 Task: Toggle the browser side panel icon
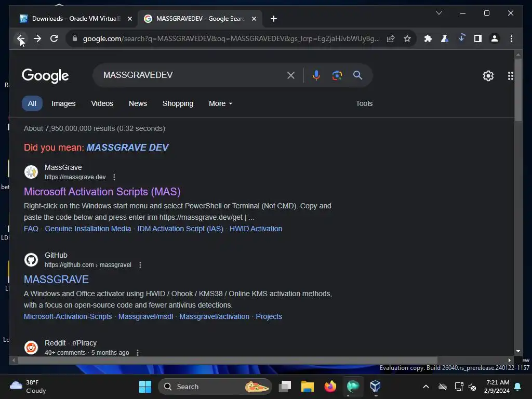(478, 38)
